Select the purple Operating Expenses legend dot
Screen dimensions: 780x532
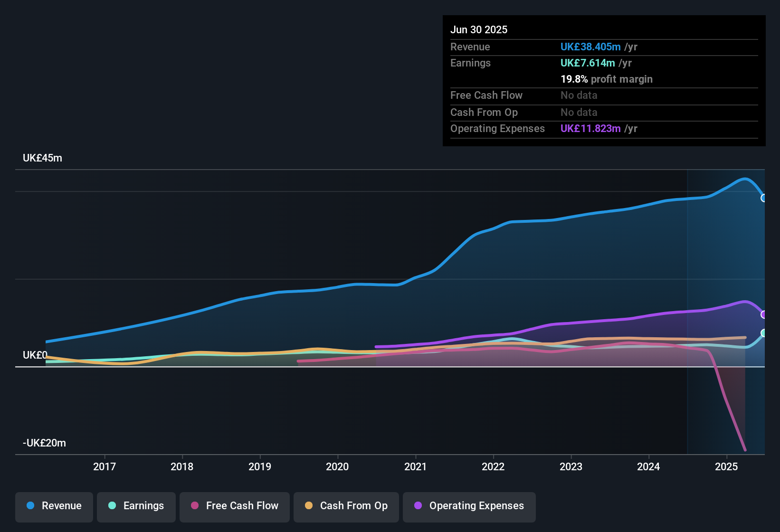(418, 506)
